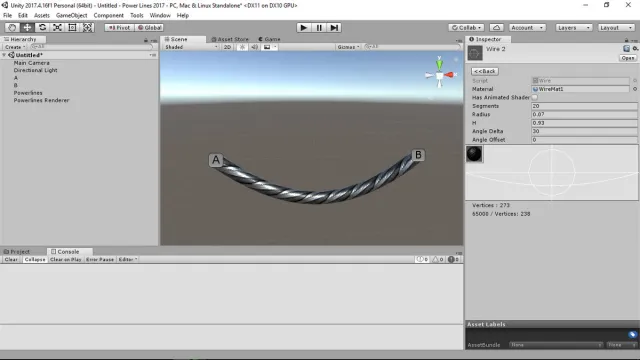Open the cloud Services panel

coord(496,28)
